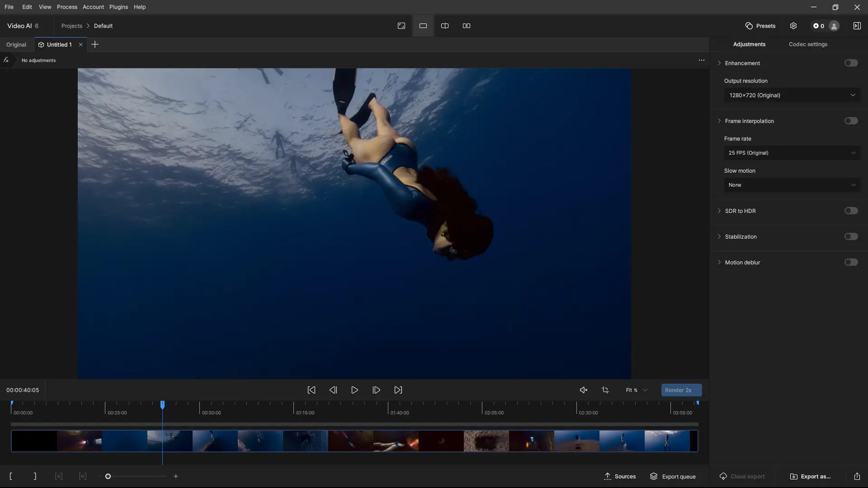This screenshot has height=488, width=868.
Task: Open the Export queue
Action: pyautogui.click(x=673, y=476)
